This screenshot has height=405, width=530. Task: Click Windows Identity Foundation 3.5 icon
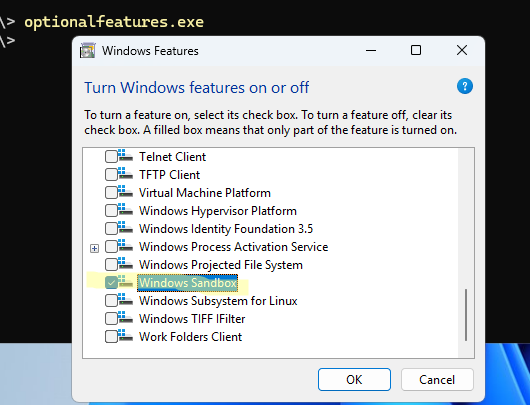[125, 227]
